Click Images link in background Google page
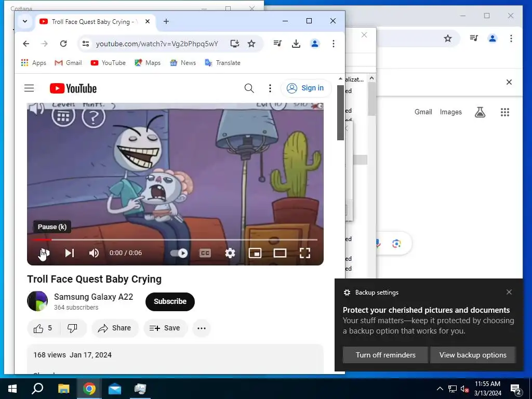532x399 pixels. point(450,112)
